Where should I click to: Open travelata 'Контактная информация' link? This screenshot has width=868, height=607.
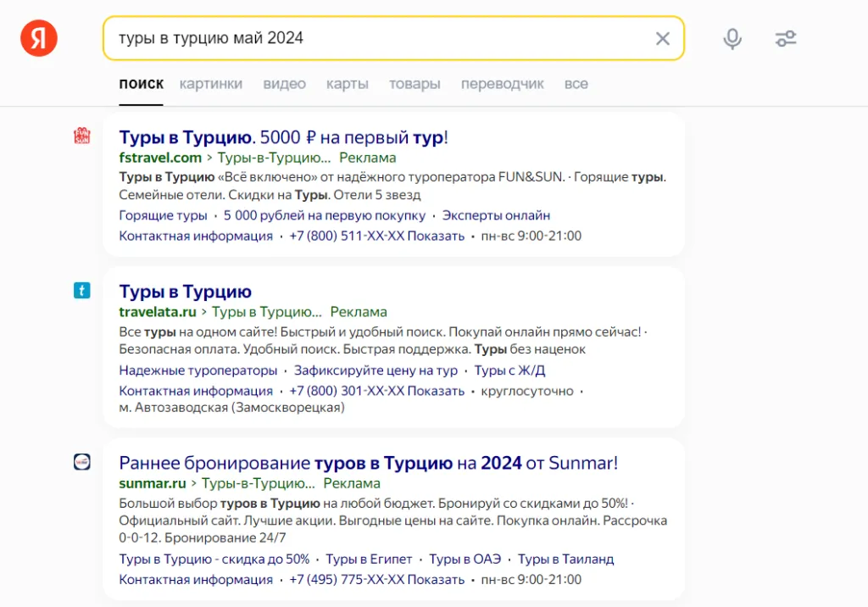tap(196, 391)
